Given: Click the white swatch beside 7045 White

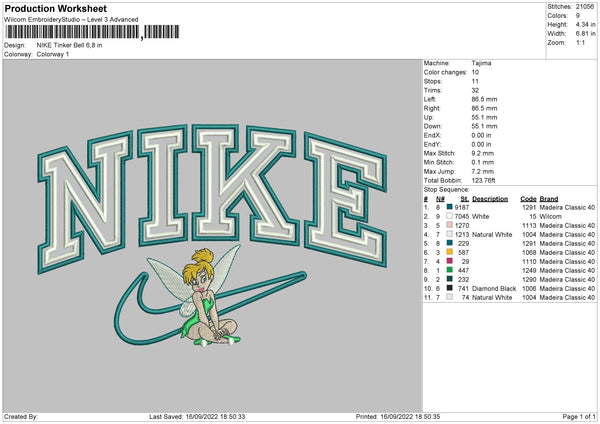Looking at the screenshot, I should (449, 216).
